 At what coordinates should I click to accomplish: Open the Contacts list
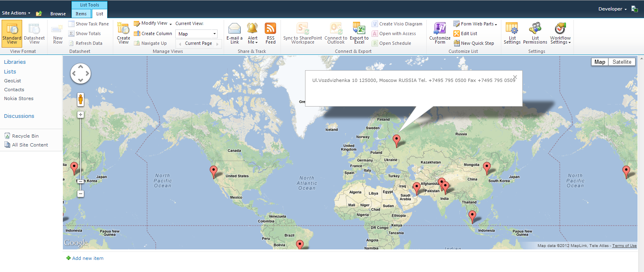point(14,90)
